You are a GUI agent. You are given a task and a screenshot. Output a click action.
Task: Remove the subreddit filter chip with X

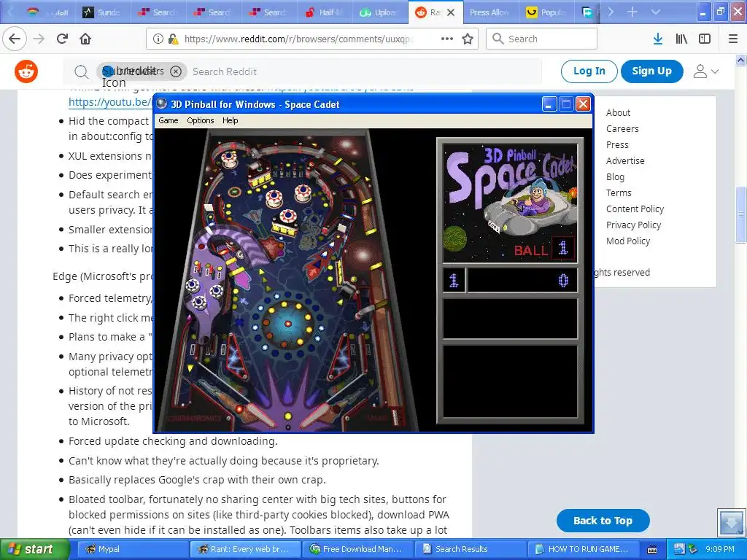pos(176,71)
